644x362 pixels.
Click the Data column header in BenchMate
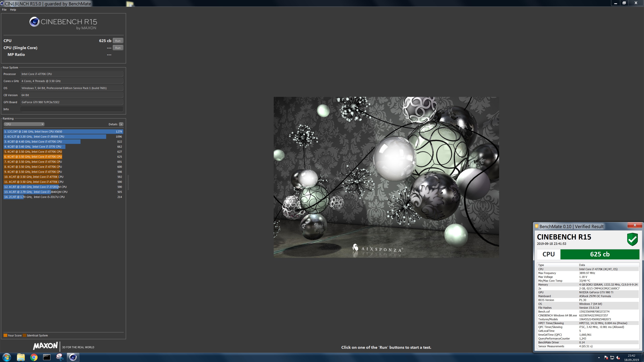[609, 265]
